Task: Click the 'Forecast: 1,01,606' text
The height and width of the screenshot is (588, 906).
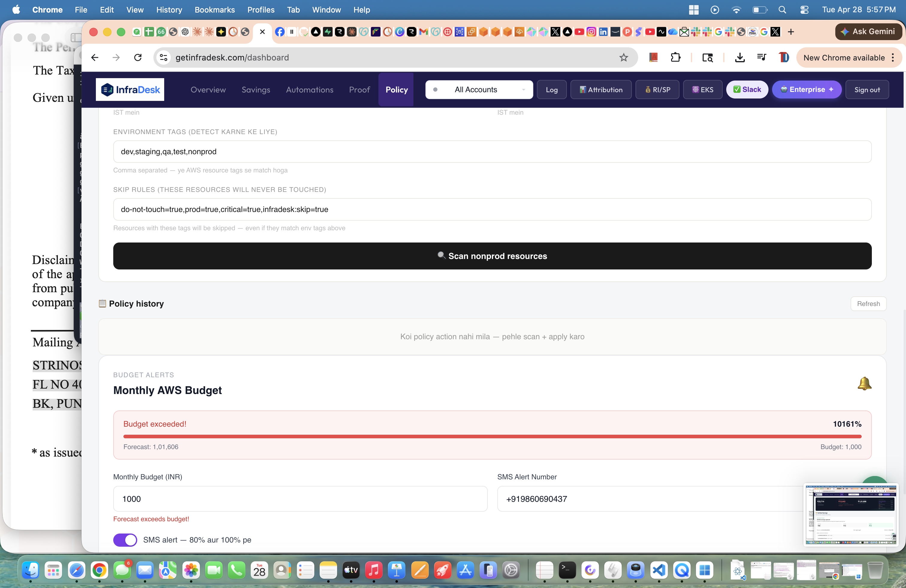Action: coord(151,447)
